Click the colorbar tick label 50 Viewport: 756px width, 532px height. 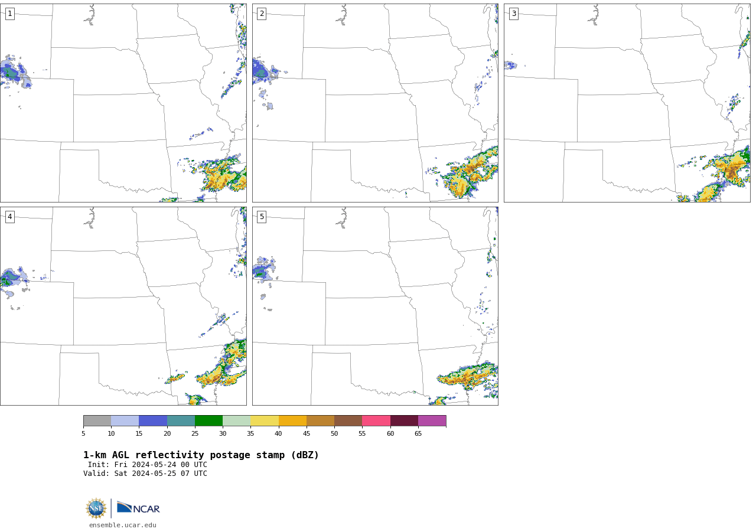334,433
